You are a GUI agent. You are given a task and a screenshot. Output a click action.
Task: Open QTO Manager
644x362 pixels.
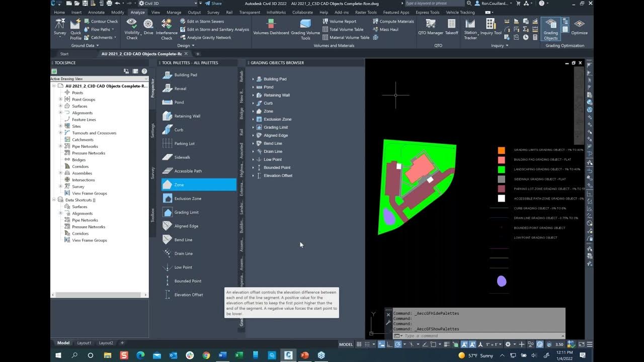tap(431, 28)
